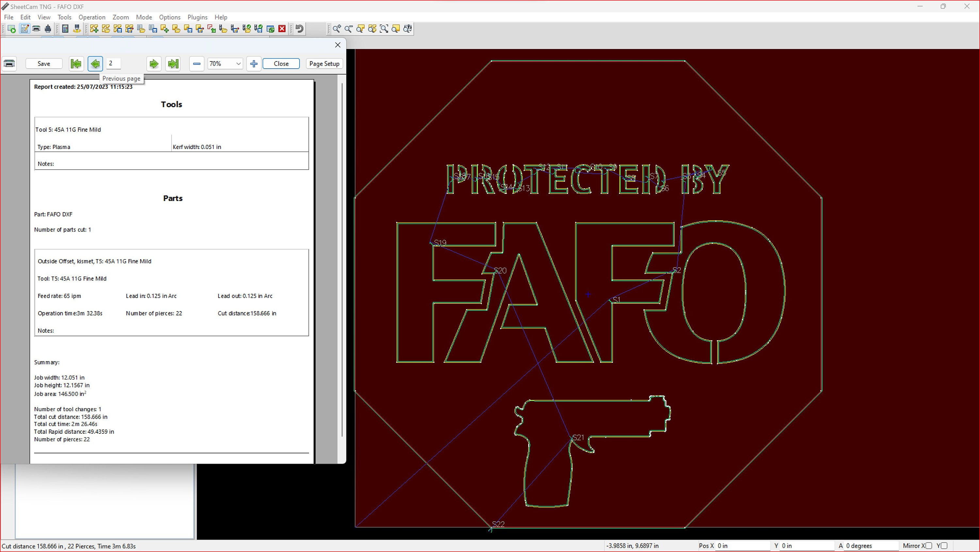The height and width of the screenshot is (552, 980).
Task: Click the red X delete operation icon
Action: [x=282, y=28]
